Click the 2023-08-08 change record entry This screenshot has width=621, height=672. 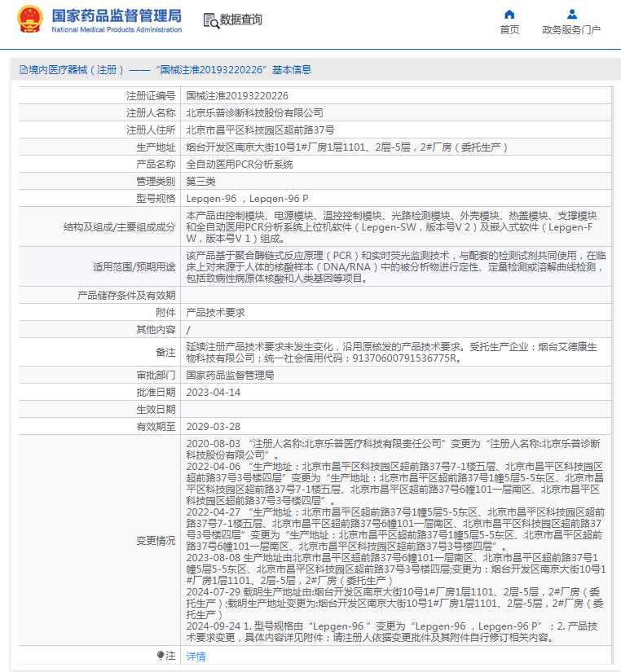tap(396, 569)
